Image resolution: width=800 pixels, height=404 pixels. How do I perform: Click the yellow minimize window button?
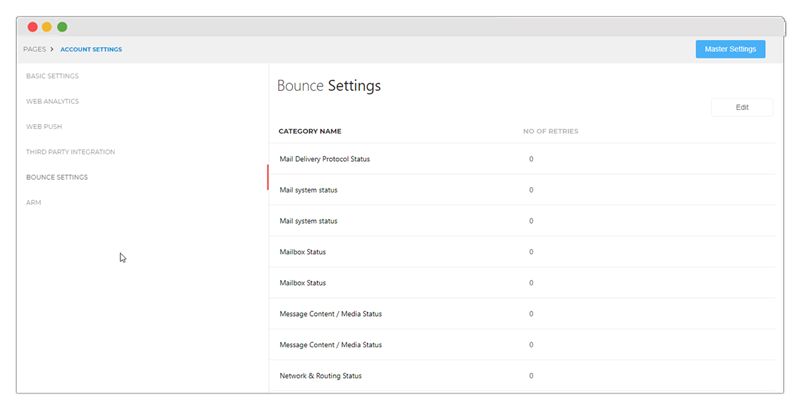(x=47, y=27)
